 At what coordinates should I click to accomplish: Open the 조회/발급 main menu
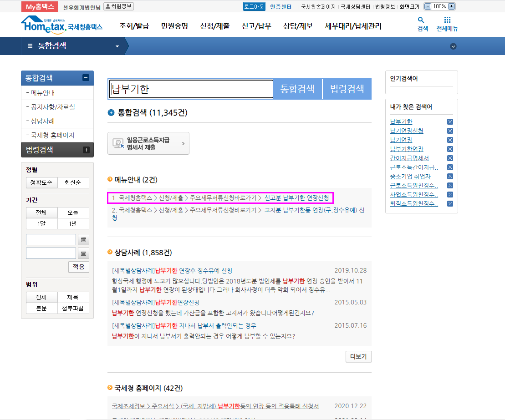[134, 26]
